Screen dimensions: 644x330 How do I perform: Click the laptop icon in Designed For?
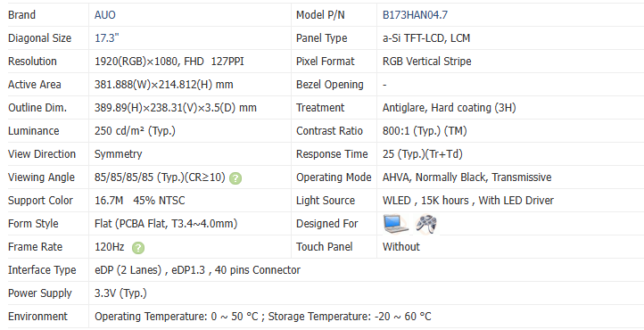[x=396, y=224]
